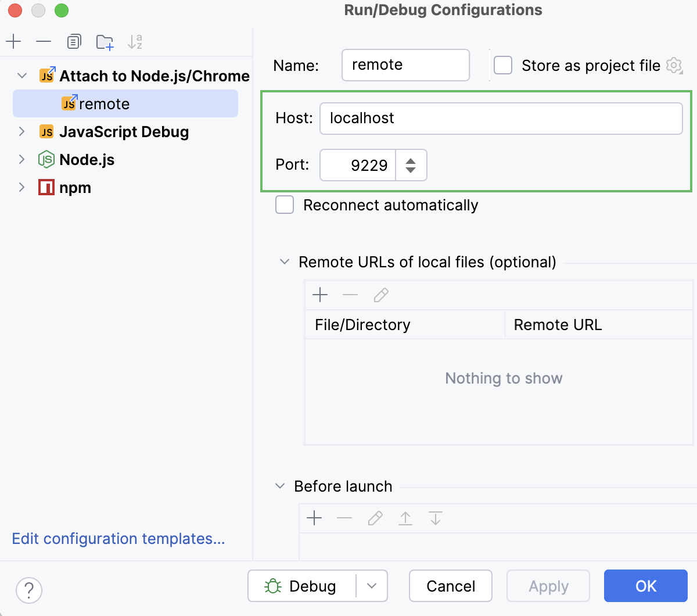
Task: Open the Store as project file settings gear
Action: (674, 66)
